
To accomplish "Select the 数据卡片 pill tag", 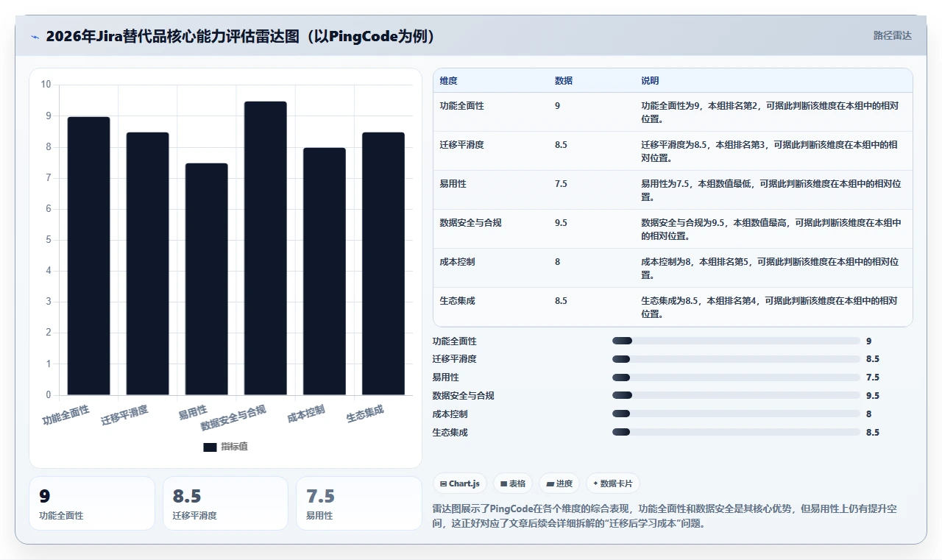I will click(613, 483).
